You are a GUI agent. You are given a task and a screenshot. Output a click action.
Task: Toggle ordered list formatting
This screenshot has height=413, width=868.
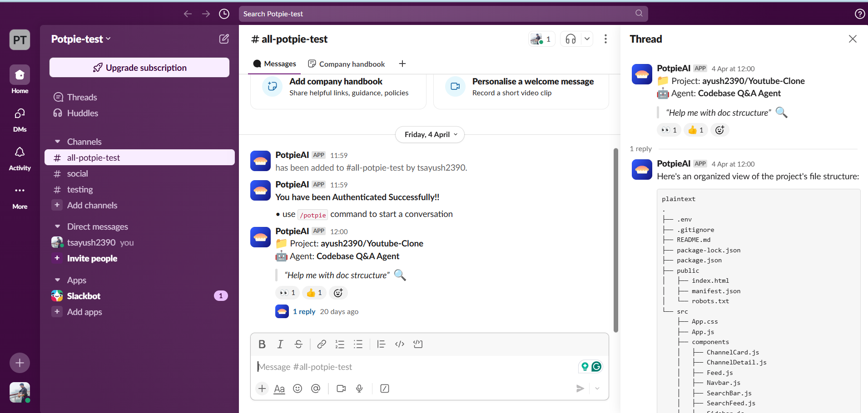(340, 344)
